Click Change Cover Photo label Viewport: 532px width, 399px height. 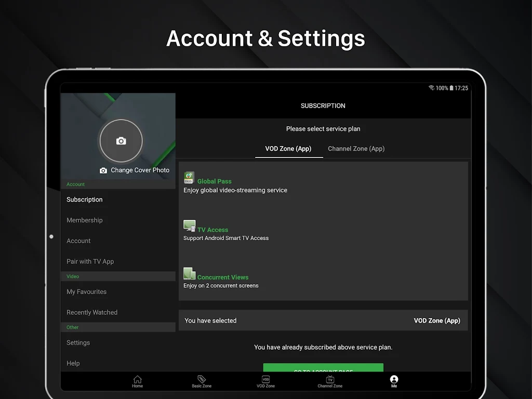point(139,170)
